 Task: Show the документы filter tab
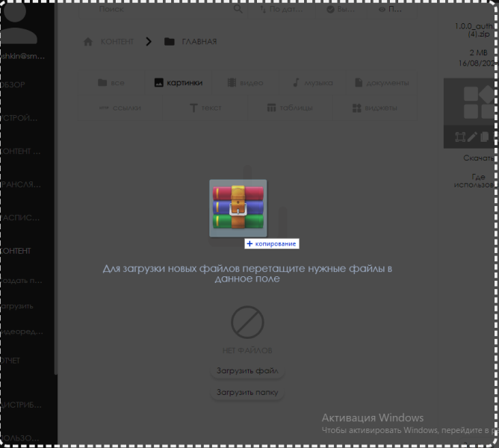pyautogui.click(x=380, y=83)
